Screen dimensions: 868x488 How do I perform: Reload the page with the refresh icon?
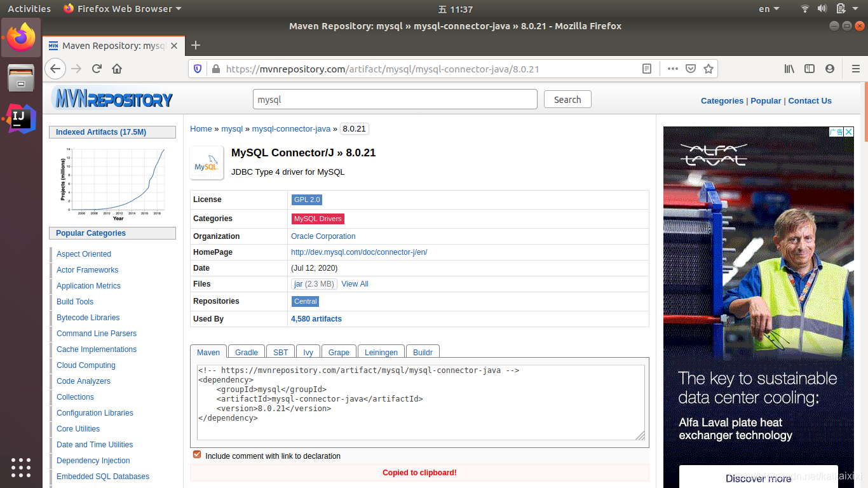click(x=97, y=69)
